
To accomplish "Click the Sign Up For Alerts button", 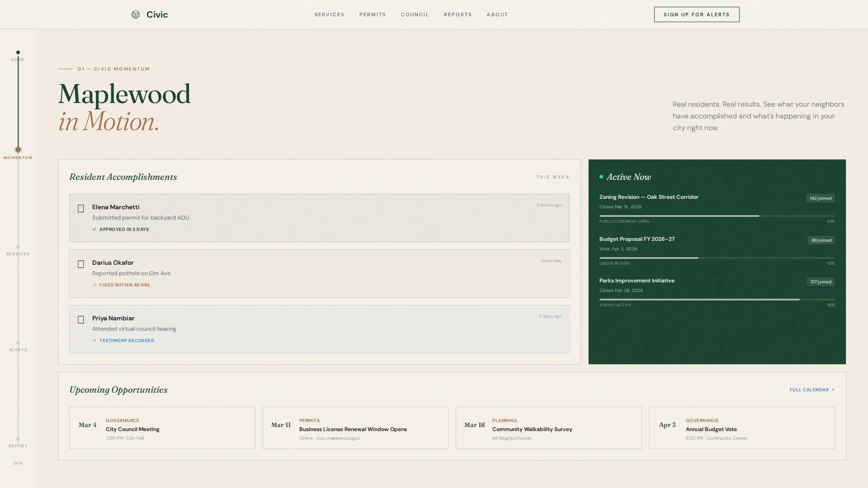I will tap(696, 14).
